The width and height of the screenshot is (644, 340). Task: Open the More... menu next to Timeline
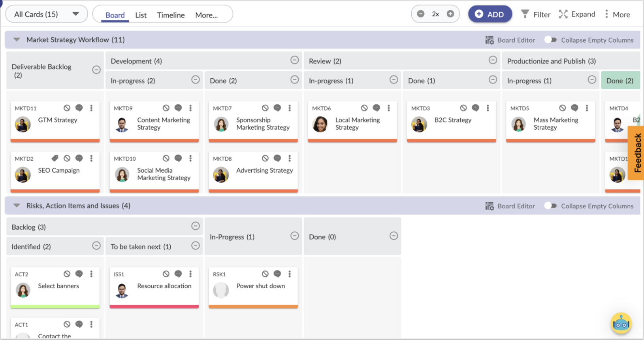206,15
